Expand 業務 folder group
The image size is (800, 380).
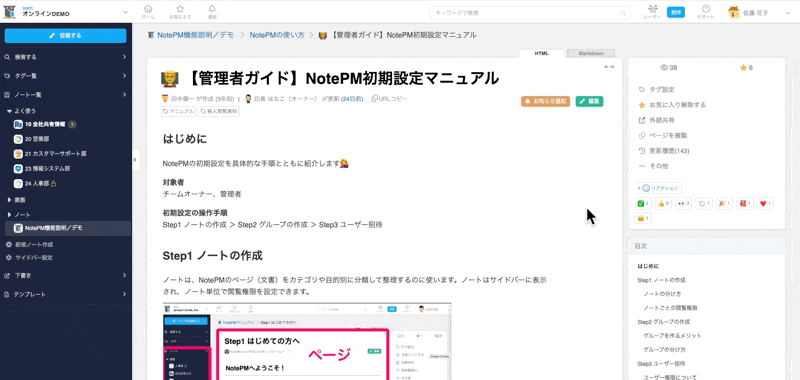pos(16,199)
